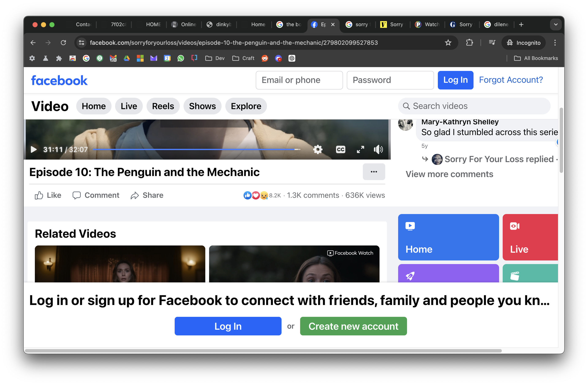Open the Extensions puzzle icon in toolbar
Viewport: 588px width, 385px height.
click(469, 43)
